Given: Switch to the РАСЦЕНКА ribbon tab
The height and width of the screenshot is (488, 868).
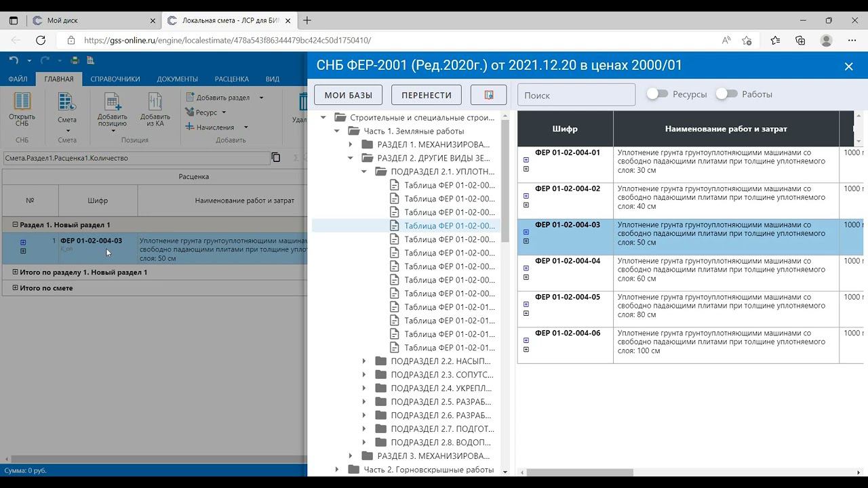Looking at the screenshot, I should [232, 79].
